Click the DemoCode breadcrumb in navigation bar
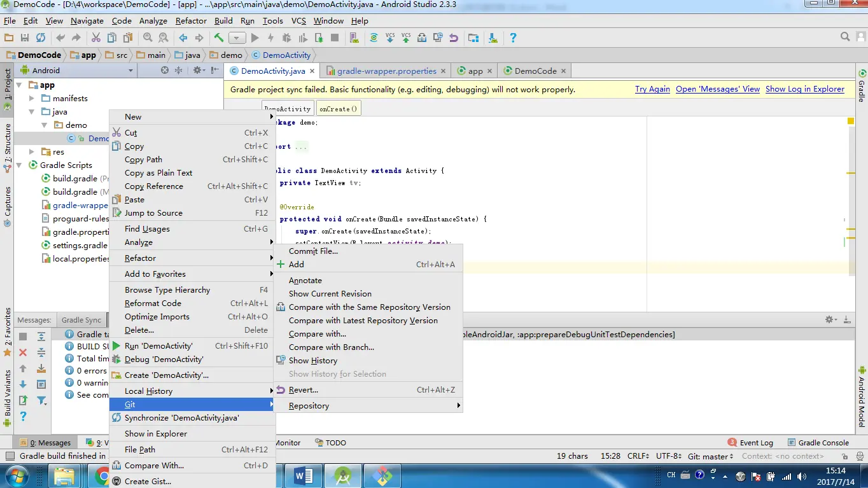This screenshot has height=488, width=868. pos(34,55)
